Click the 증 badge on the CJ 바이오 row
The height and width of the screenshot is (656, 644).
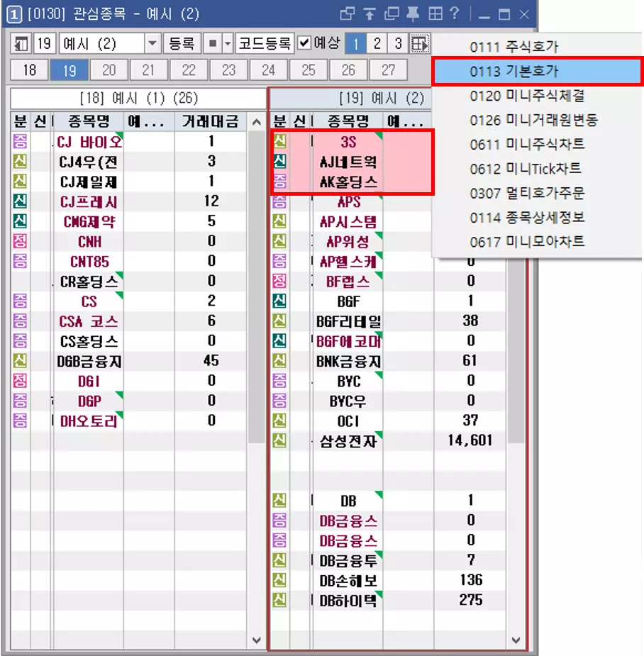coord(20,141)
